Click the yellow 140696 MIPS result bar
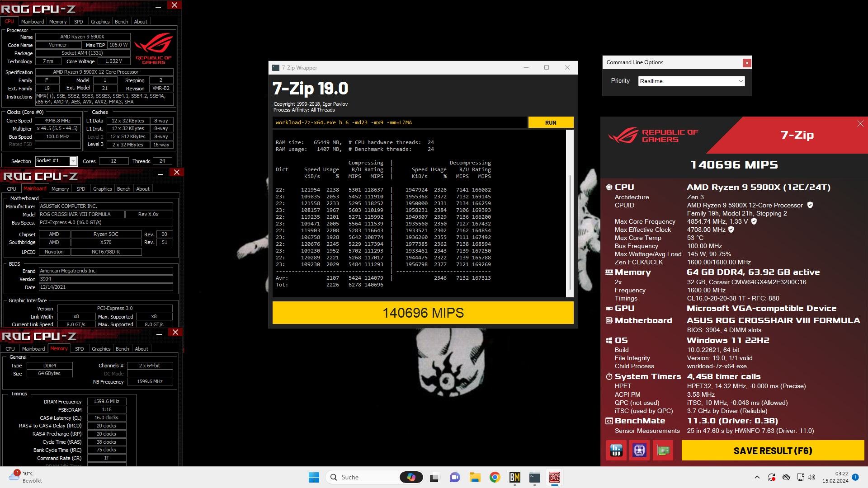This screenshot has width=868, height=488. coord(423,313)
